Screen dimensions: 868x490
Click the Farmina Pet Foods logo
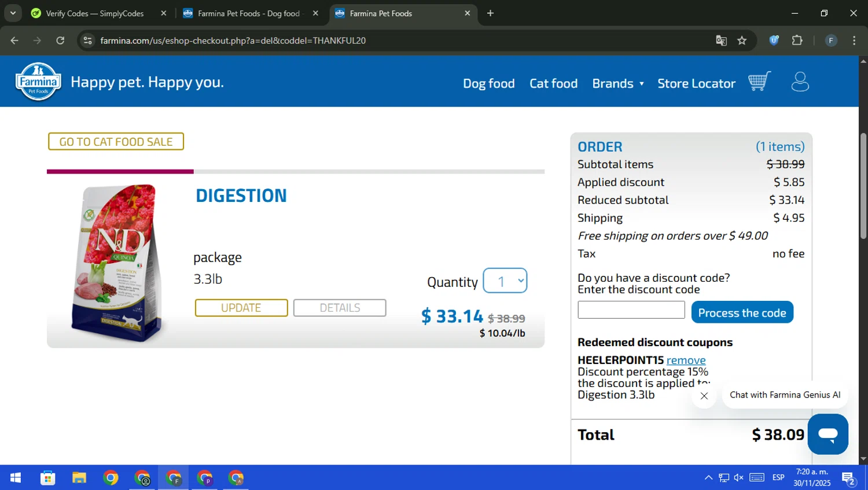pos(38,82)
